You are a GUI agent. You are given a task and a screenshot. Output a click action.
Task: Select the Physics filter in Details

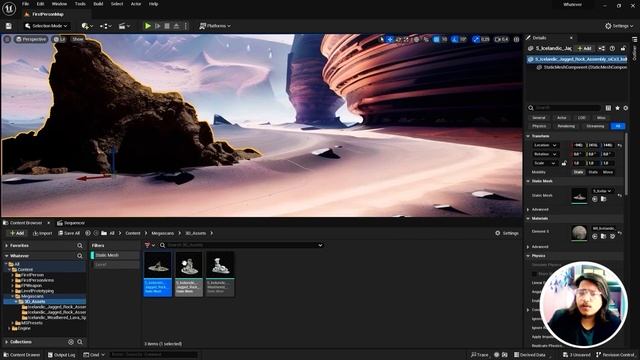click(x=539, y=126)
